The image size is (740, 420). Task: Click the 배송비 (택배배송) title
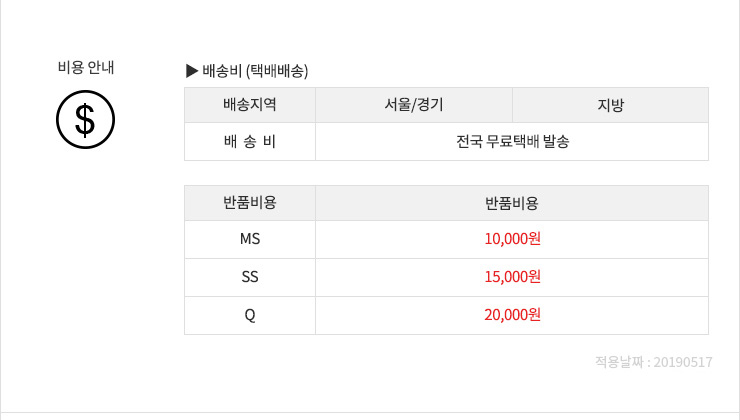point(255,71)
